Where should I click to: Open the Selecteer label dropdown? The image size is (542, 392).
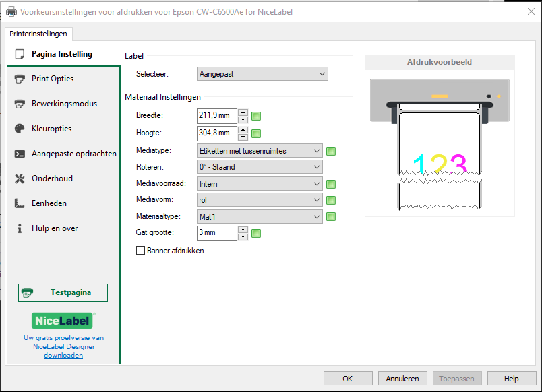pyautogui.click(x=262, y=74)
